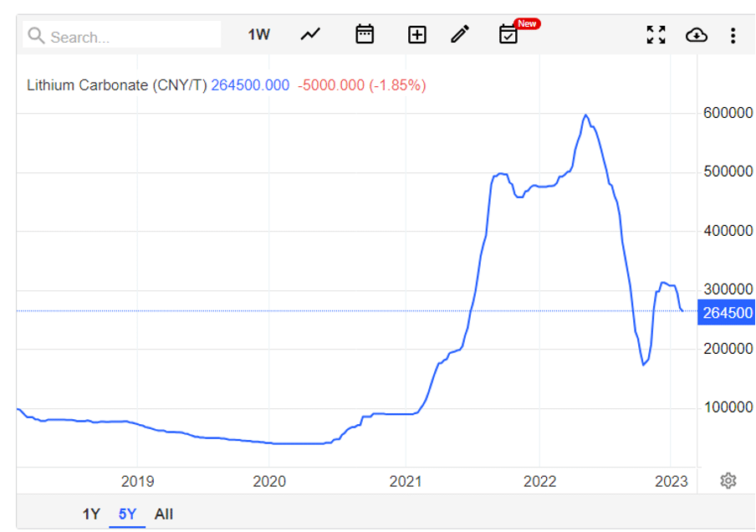Click the 100000 axis label
This screenshot has width=756, height=532.
(x=728, y=407)
